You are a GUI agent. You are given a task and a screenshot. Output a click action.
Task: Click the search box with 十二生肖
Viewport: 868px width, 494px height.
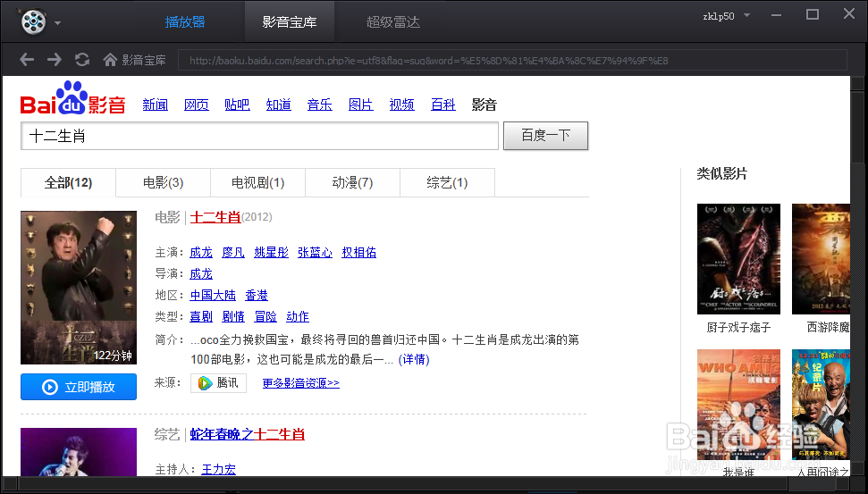pos(259,136)
